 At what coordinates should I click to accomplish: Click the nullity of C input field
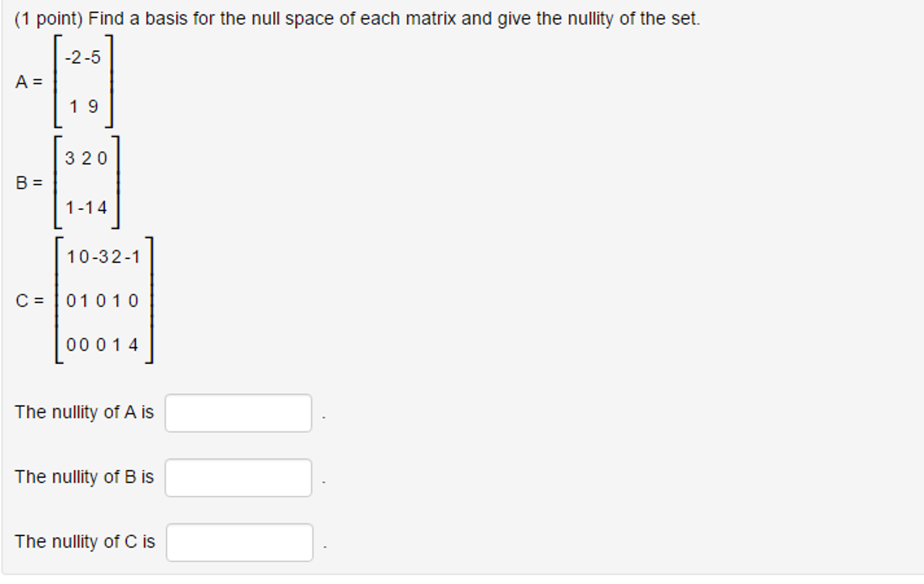(240, 543)
